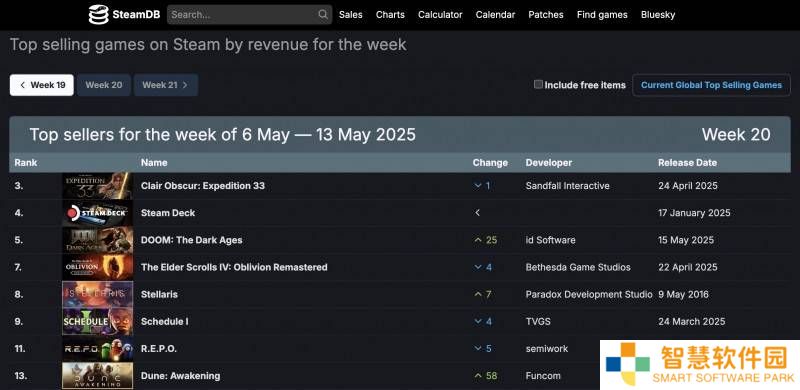This screenshot has width=800, height=390.
Task: Open the Steam Deck title link
Action: pyautogui.click(x=168, y=213)
